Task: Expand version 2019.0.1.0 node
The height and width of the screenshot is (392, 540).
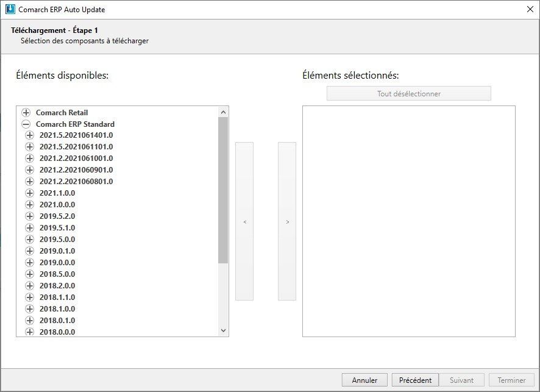Action: [x=30, y=251]
